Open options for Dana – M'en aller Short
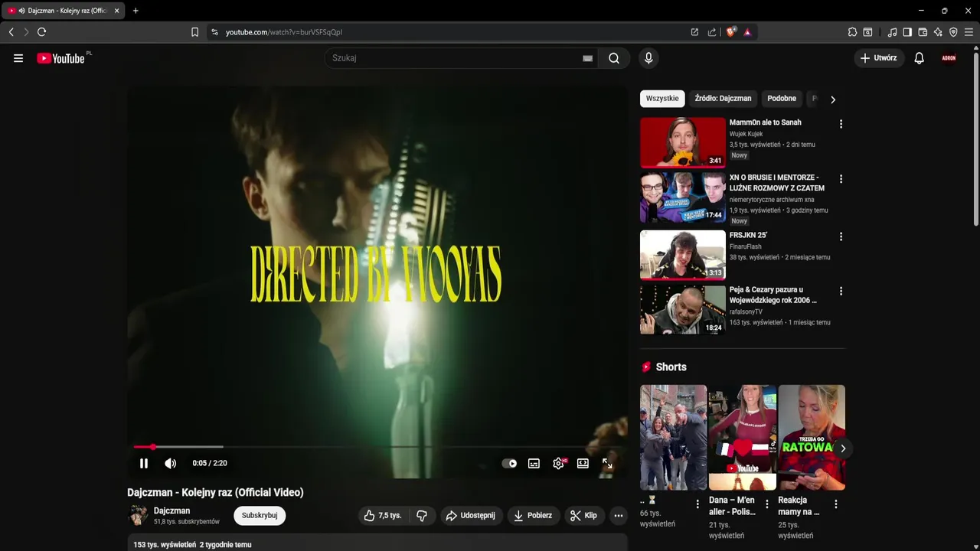Screen dimensions: 980x551 [x=766, y=504]
